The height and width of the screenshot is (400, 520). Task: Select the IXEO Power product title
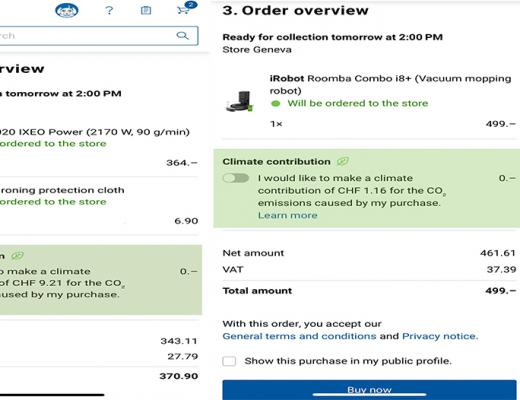coord(95,132)
